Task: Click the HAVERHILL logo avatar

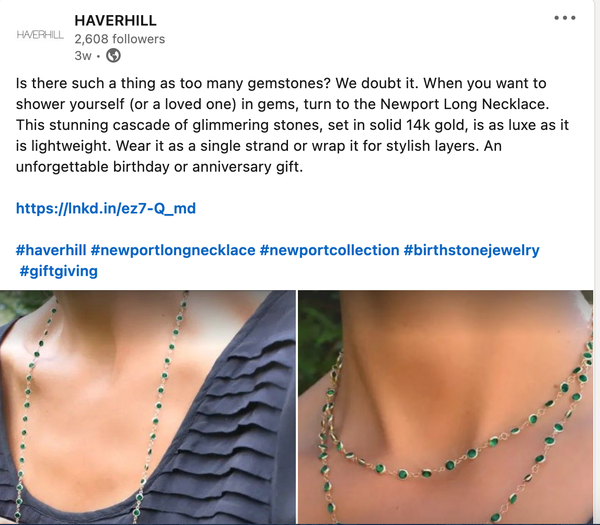Action: 40,35
